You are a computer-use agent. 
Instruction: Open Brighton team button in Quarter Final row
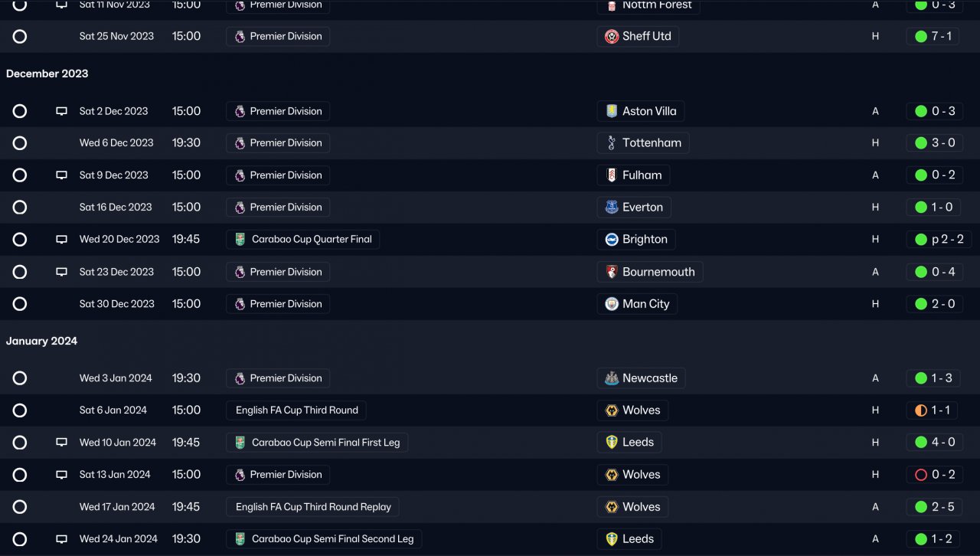pos(644,240)
